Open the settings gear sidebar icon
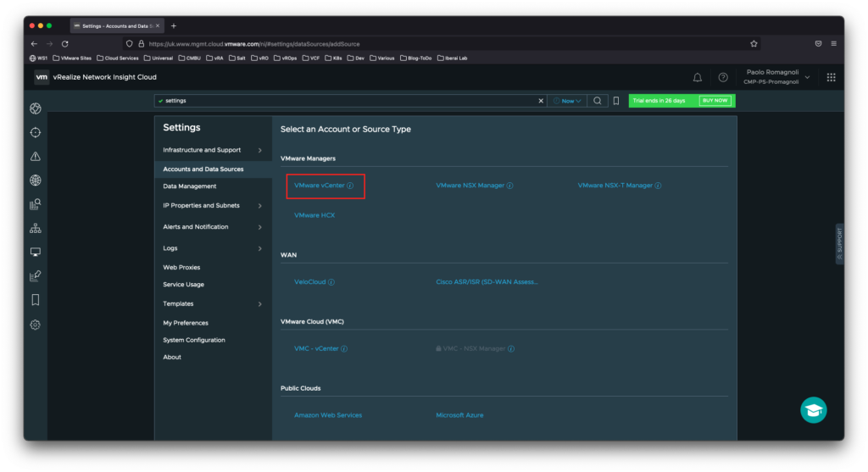 coord(36,325)
